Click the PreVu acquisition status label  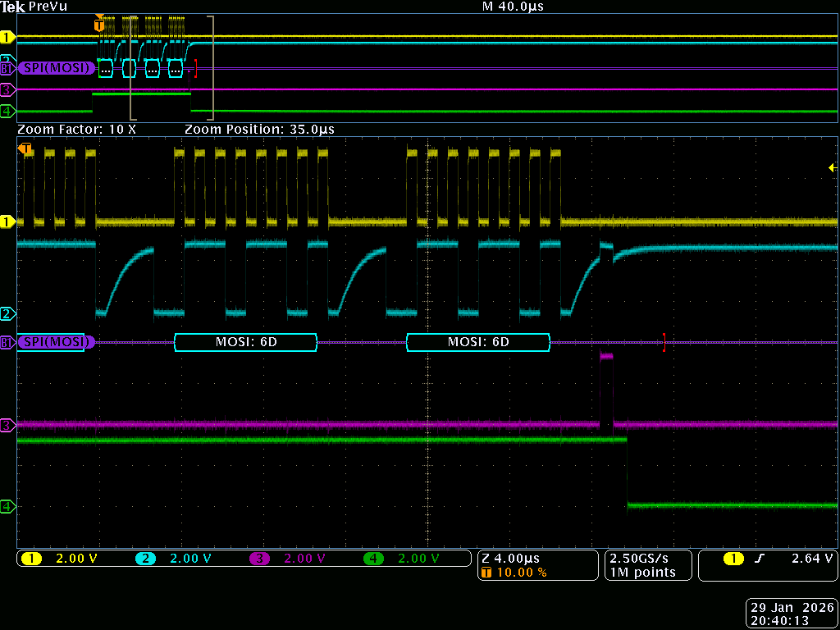(x=48, y=7)
